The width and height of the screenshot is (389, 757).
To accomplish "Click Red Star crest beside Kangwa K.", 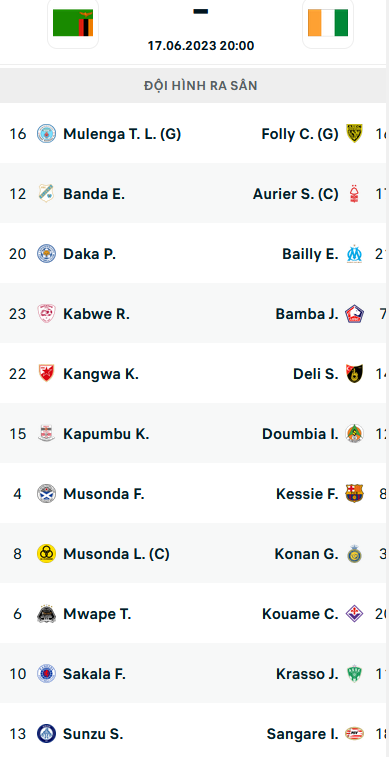I will tap(46, 374).
